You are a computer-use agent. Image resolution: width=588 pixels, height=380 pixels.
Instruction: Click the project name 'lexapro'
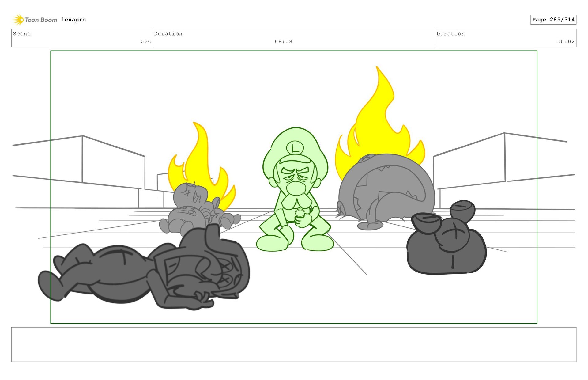tap(73, 20)
